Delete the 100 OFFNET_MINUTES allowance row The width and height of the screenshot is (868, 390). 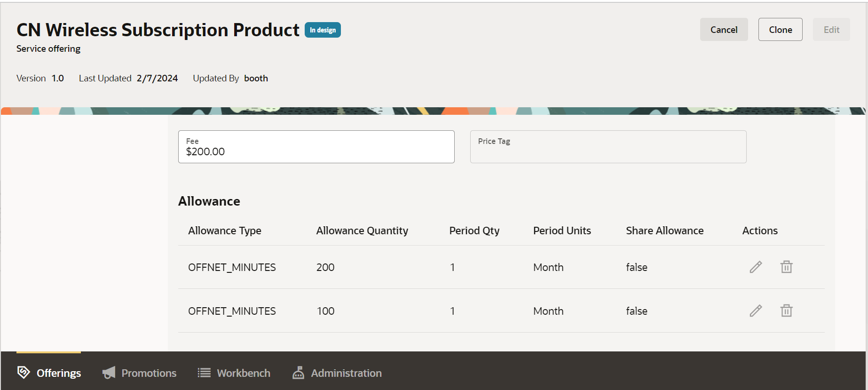(x=786, y=311)
